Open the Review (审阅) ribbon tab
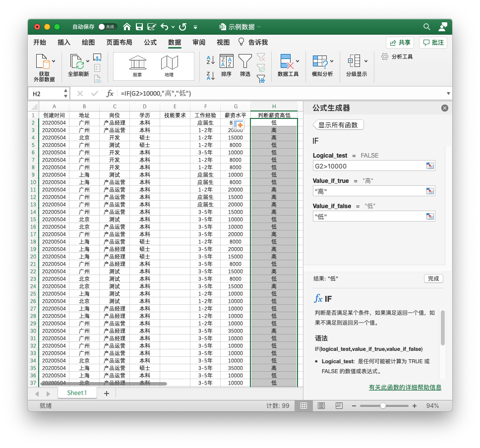This screenshot has width=480, height=448. [x=199, y=43]
